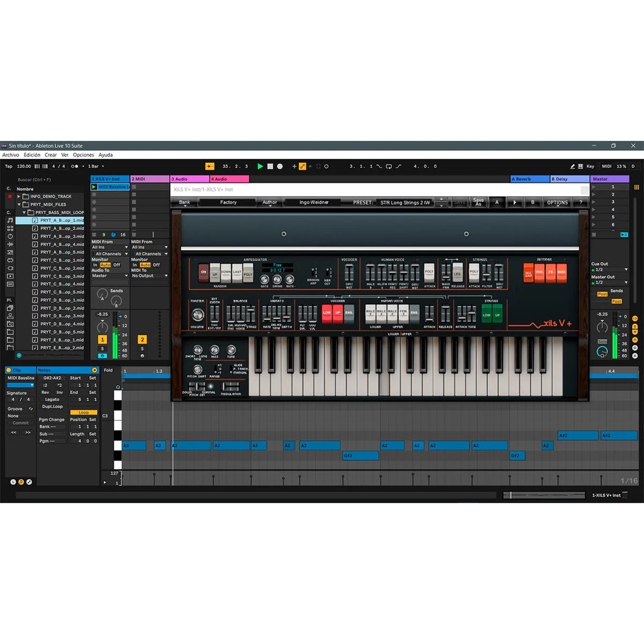Viewport: 644px width, 644px height.
Task: Open the Edición menu
Action: coord(32,155)
